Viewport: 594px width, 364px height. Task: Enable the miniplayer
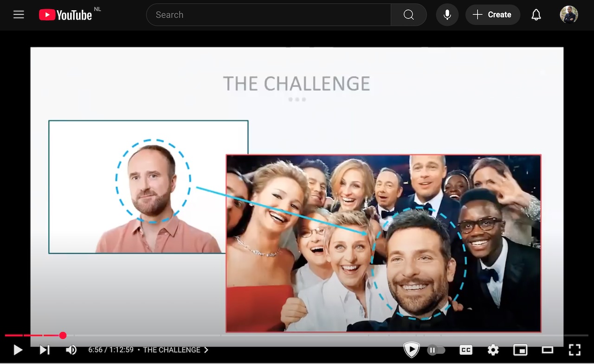520,350
